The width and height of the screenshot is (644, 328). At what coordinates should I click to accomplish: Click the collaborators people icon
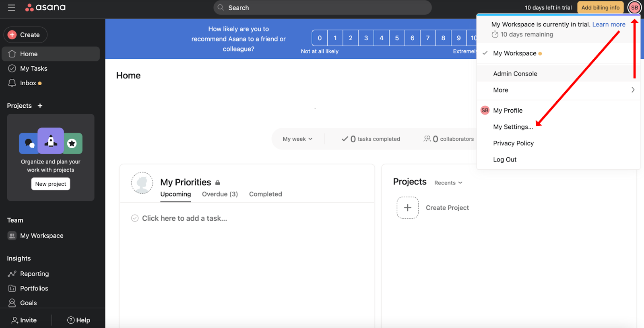pyautogui.click(x=427, y=139)
